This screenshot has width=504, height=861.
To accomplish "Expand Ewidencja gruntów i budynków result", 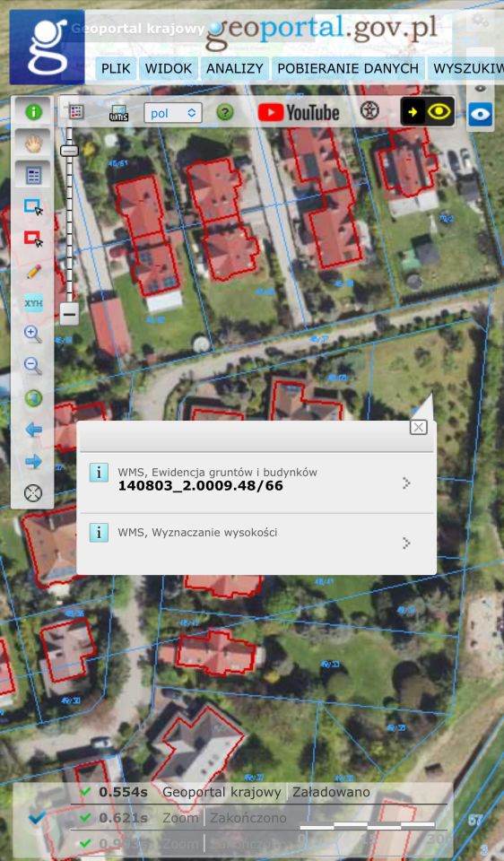I will pyautogui.click(x=256, y=479).
